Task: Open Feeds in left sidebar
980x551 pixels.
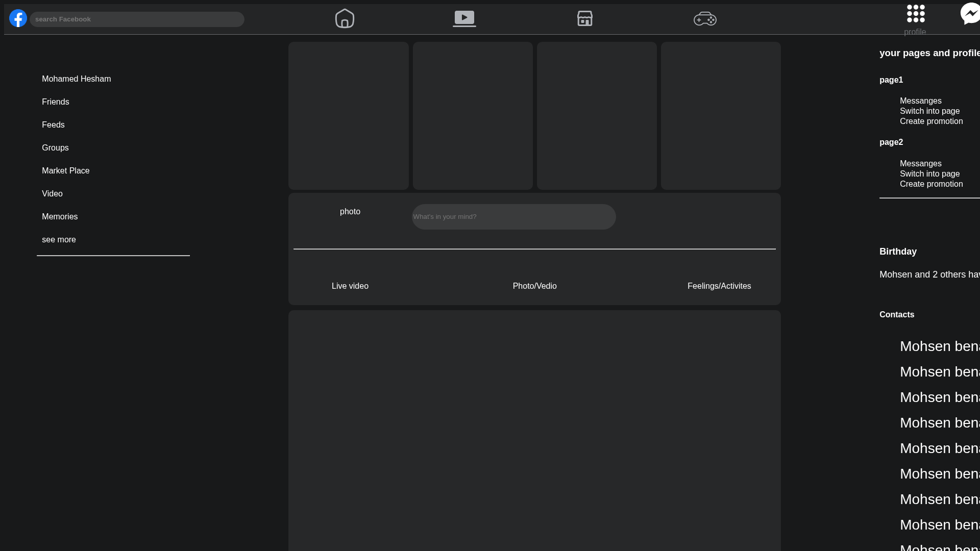Action: coord(53,125)
